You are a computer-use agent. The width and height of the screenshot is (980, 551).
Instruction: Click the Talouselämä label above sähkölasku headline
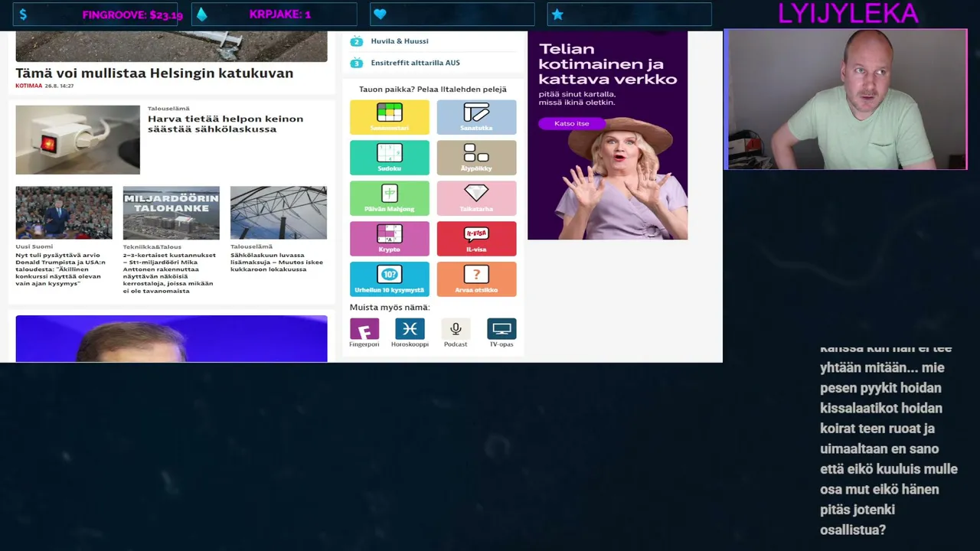click(x=168, y=109)
